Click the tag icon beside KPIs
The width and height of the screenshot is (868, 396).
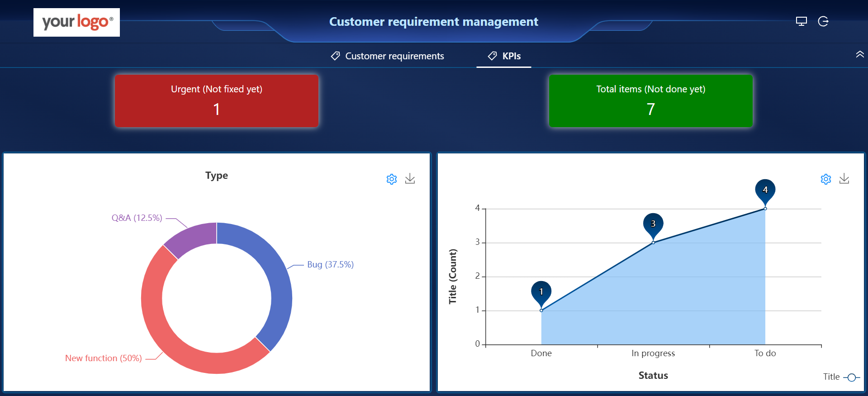click(x=492, y=56)
